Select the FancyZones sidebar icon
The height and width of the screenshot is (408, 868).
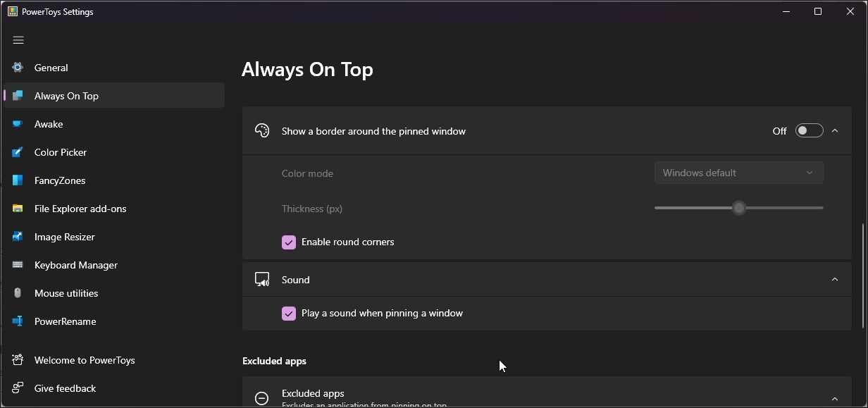[17, 180]
